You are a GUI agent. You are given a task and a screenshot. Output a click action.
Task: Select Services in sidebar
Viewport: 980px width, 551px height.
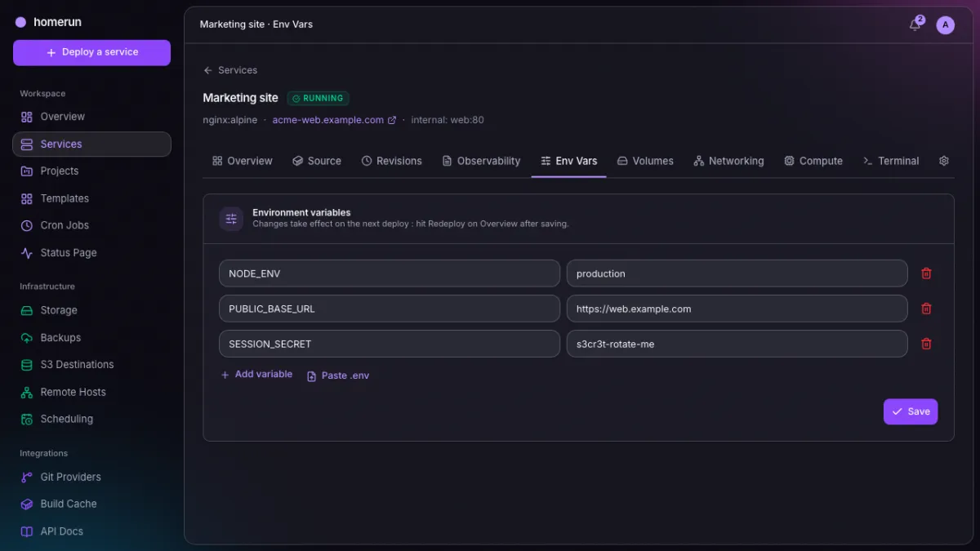[x=91, y=144]
